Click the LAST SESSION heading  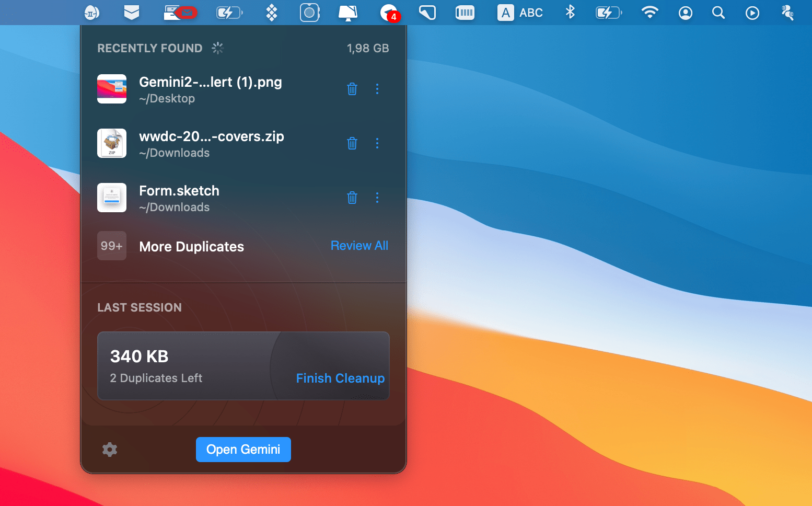[140, 307]
